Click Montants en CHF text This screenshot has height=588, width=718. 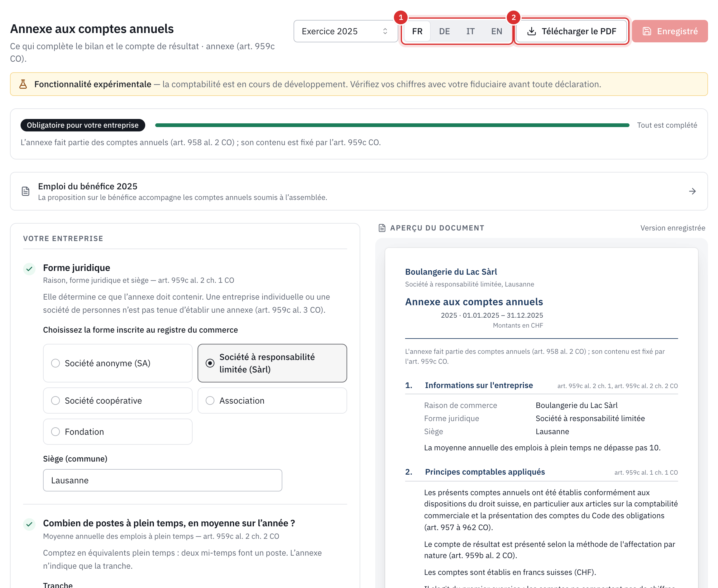click(518, 325)
